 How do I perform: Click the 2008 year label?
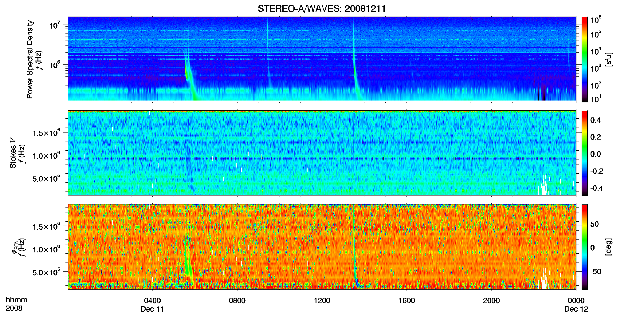click(14, 308)
